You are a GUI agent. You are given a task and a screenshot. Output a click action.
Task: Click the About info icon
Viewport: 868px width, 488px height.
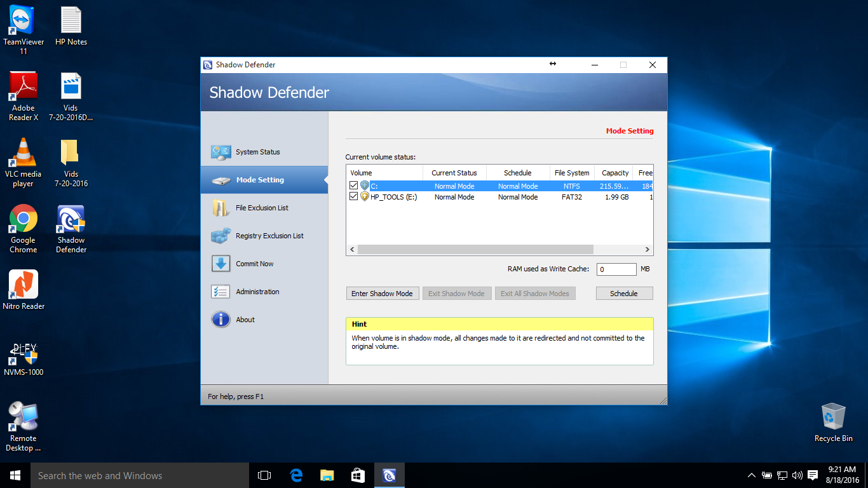(220, 320)
